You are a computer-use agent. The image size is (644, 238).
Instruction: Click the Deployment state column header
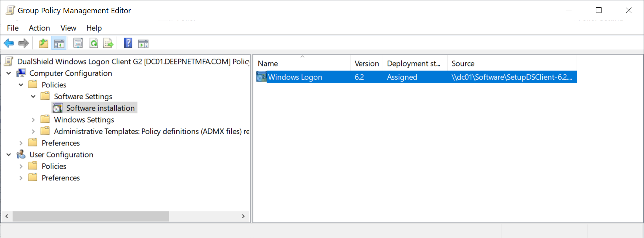414,63
